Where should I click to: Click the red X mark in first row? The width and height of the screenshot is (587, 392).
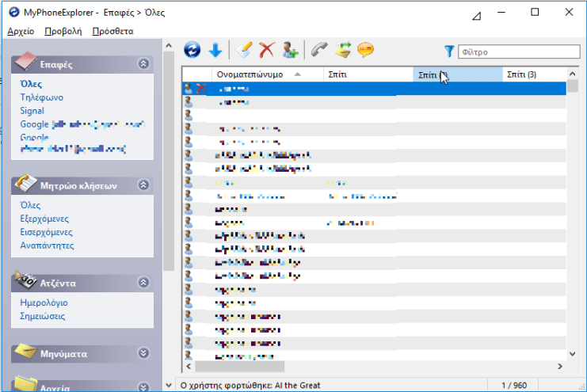click(201, 89)
